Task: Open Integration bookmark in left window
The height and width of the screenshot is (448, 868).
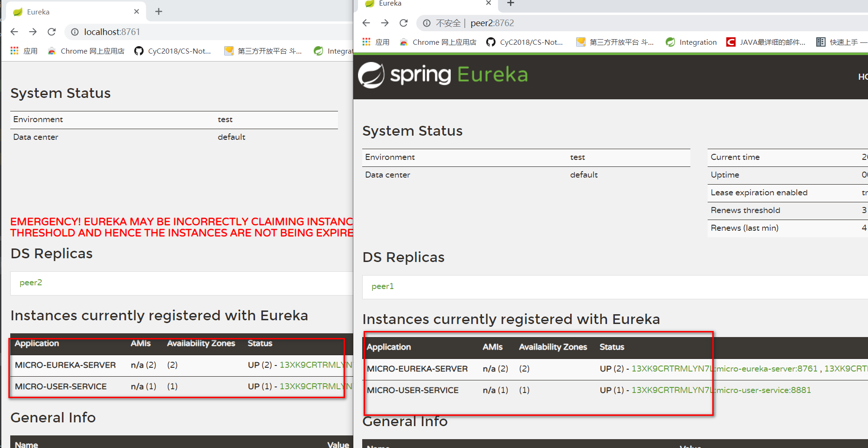Action: pos(333,51)
